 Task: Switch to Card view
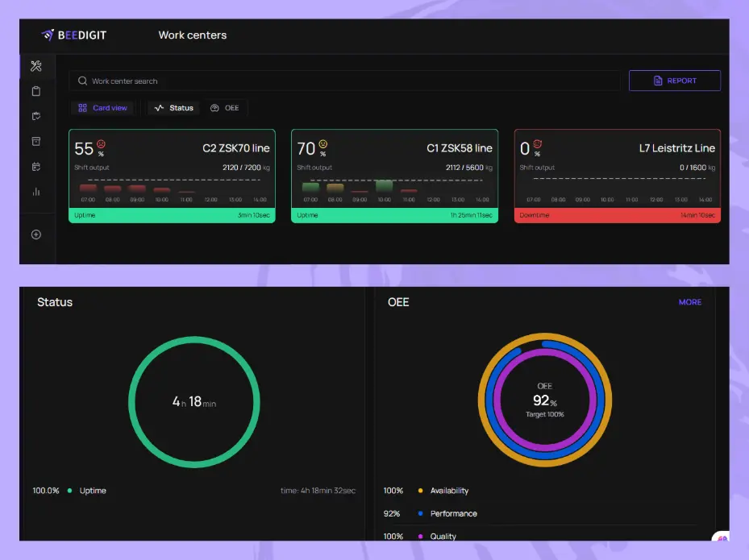(102, 108)
